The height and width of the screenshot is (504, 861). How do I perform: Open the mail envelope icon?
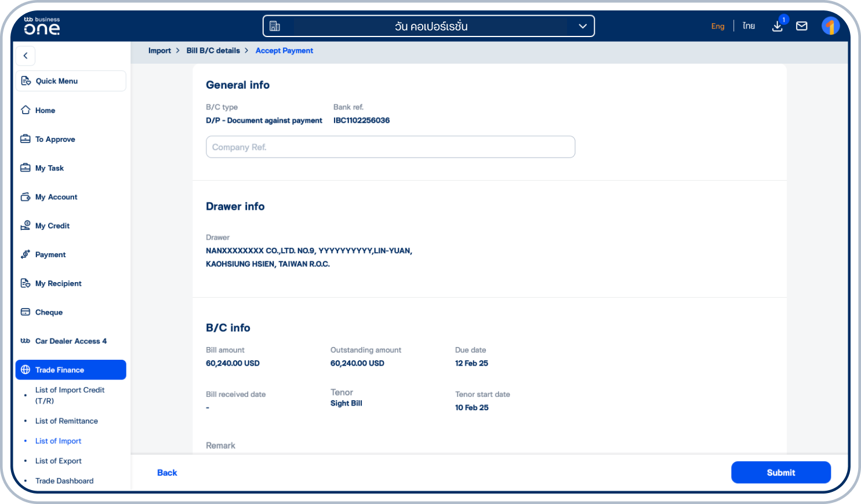(802, 25)
